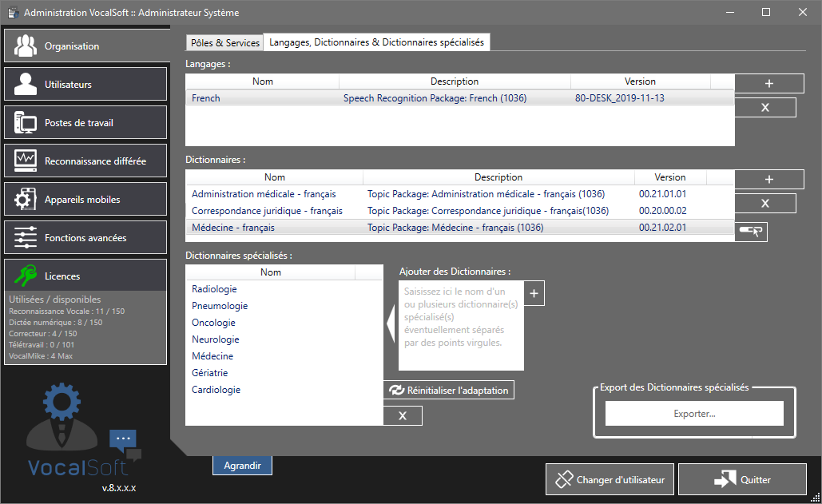Sort dictionaries by Nom column header
The width and height of the screenshot is (822, 504).
point(275,177)
